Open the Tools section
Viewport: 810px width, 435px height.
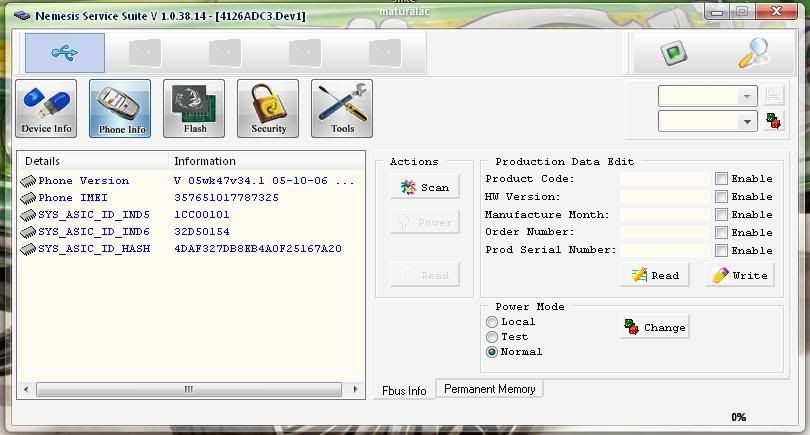341,108
